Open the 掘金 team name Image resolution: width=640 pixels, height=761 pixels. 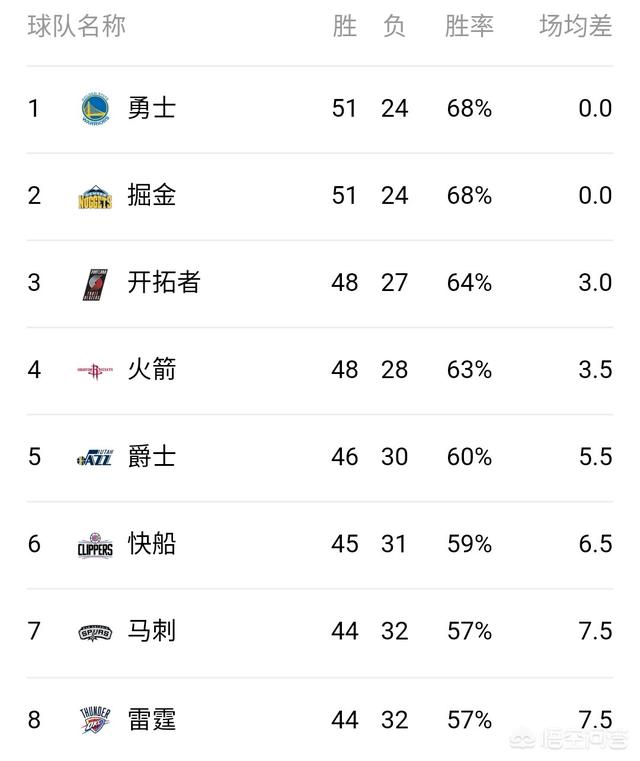click(x=151, y=196)
